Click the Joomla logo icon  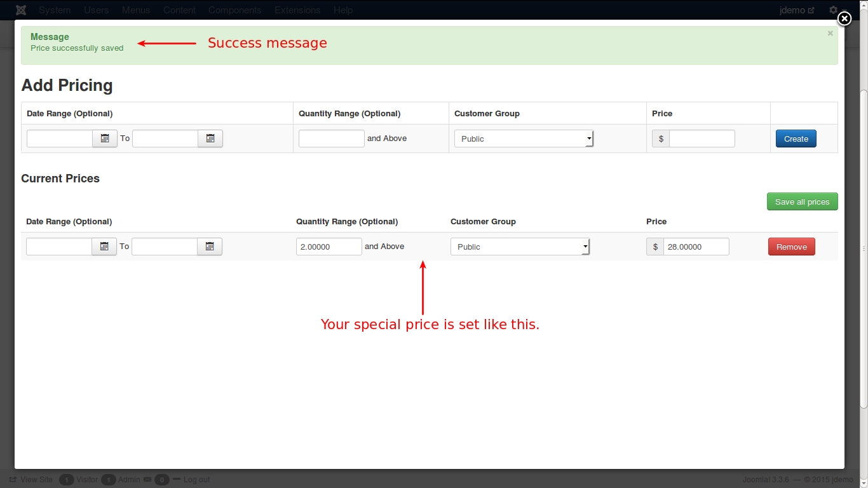click(21, 10)
